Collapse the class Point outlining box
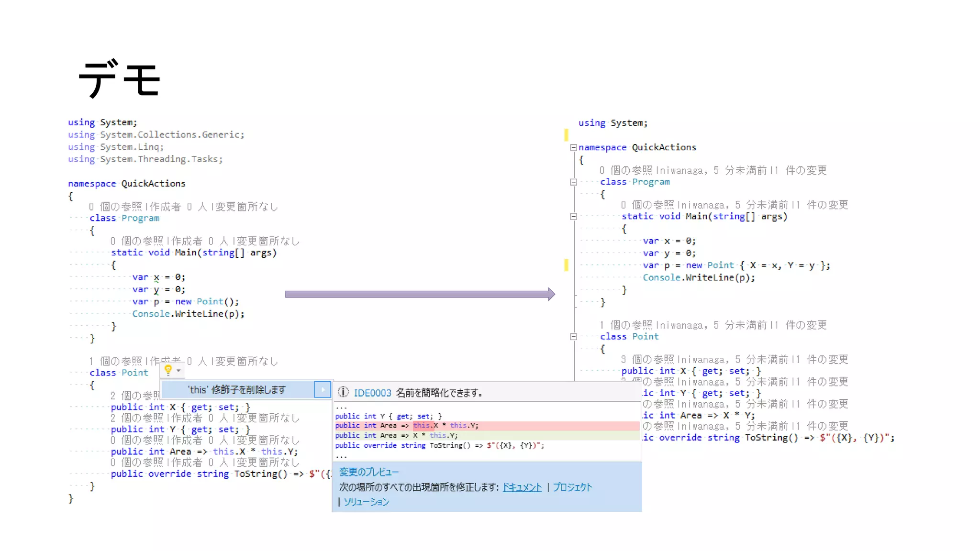This screenshot has height=551, width=980. pyautogui.click(x=573, y=337)
